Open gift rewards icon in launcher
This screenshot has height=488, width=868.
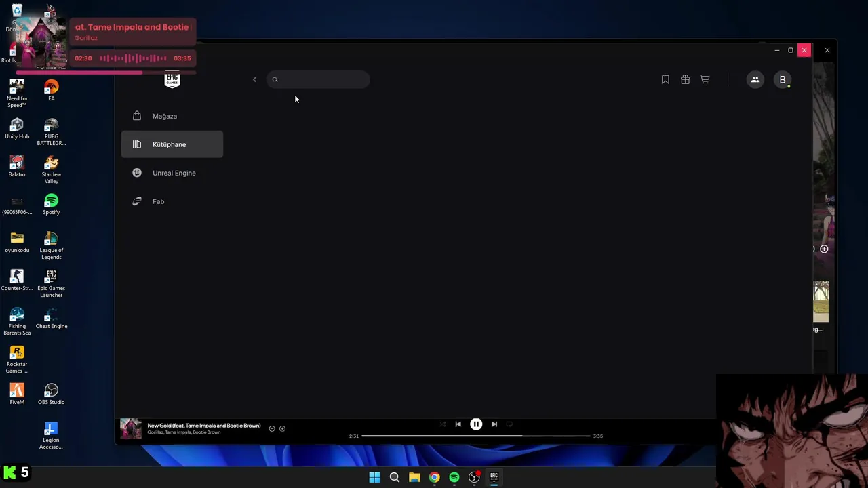click(x=685, y=79)
